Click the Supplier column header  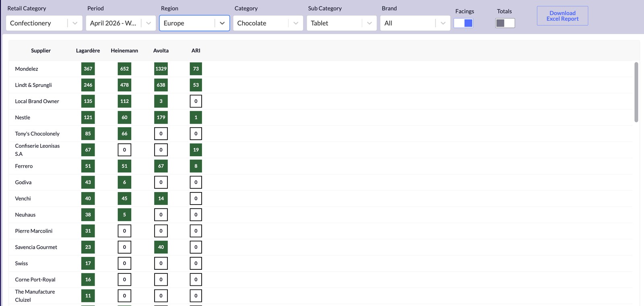(x=41, y=51)
